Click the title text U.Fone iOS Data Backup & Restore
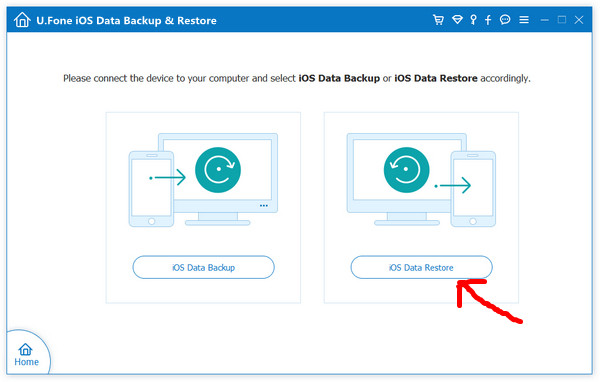 coord(126,20)
